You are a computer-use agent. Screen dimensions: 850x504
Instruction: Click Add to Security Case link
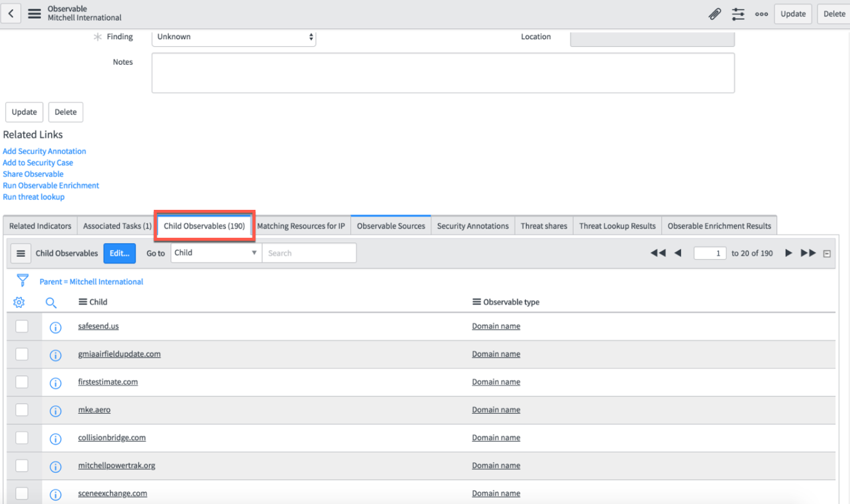[x=38, y=163]
